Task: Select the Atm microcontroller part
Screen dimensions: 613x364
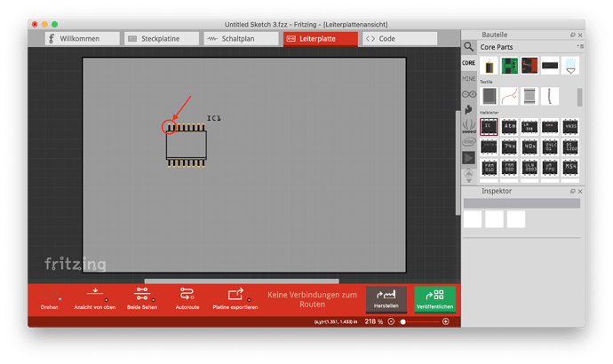Action: click(509, 127)
